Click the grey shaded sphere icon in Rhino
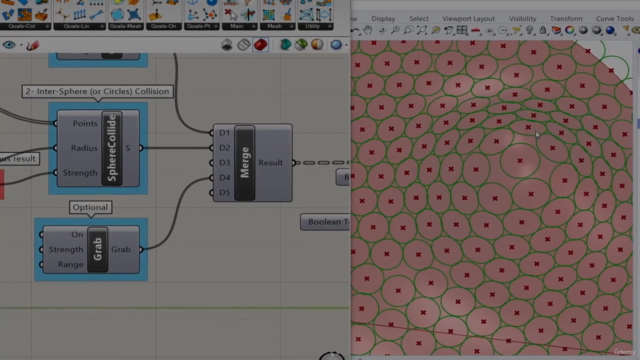 [583, 31]
